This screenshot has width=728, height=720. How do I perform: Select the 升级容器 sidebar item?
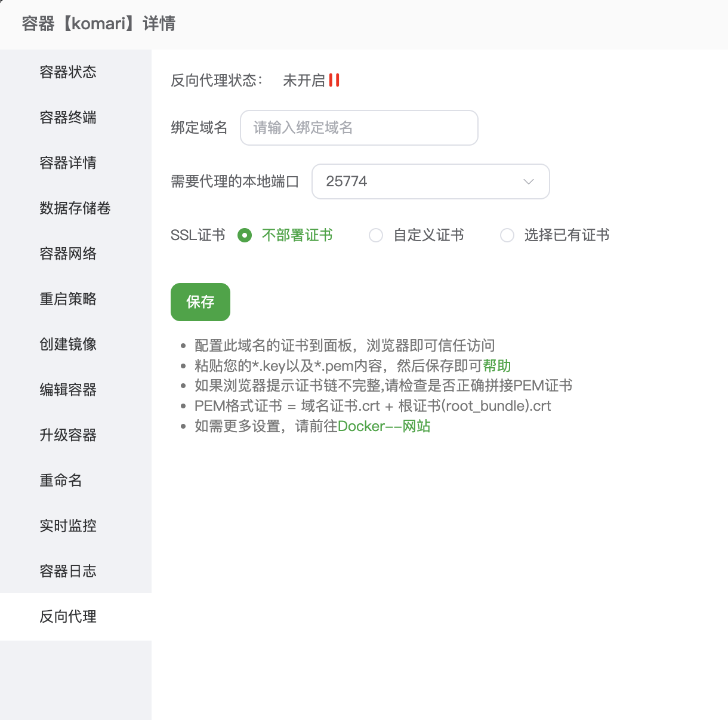(68, 435)
